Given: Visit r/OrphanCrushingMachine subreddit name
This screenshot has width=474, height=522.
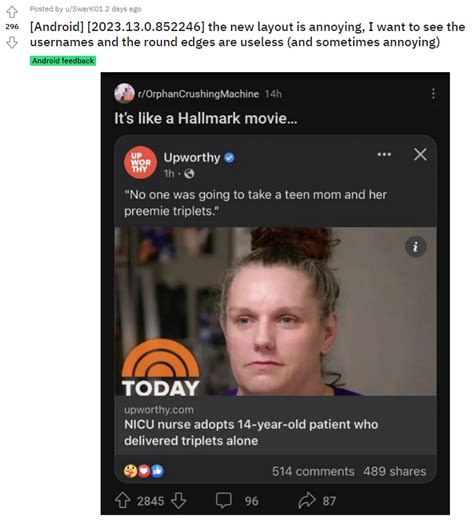Looking at the screenshot, I should coord(198,94).
